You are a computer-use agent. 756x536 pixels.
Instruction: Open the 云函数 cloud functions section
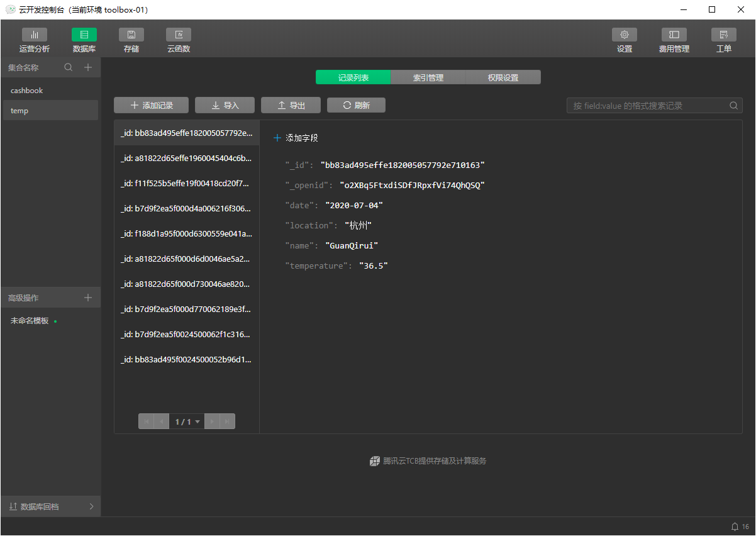pyautogui.click(x=179, y=40)
